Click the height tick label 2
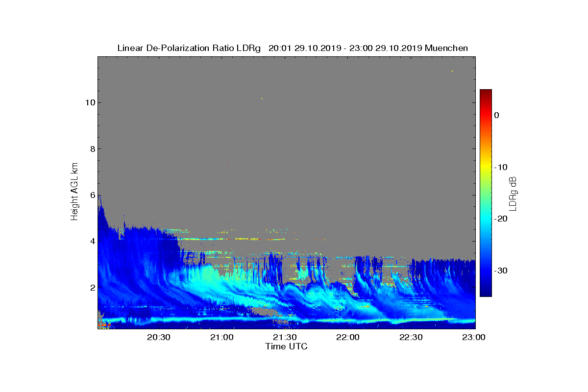Image resolution: width=588 pixels, height=392 pixels. tap(92, 287)
